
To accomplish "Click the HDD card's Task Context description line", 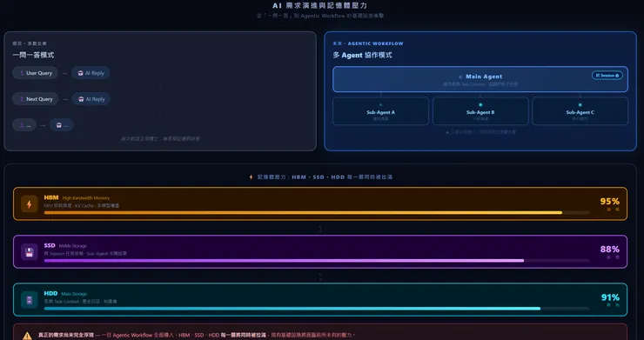I will pos(80,302).
